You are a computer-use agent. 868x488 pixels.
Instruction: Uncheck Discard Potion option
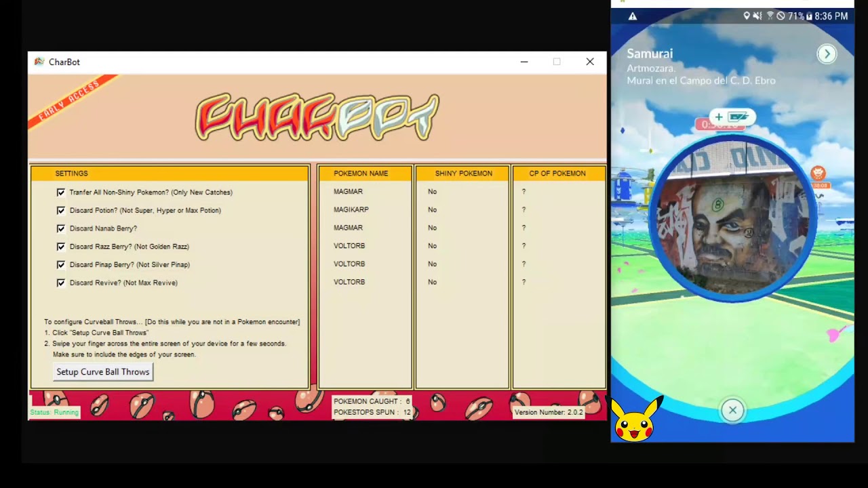pyautogui.click(x=61, y=211)
